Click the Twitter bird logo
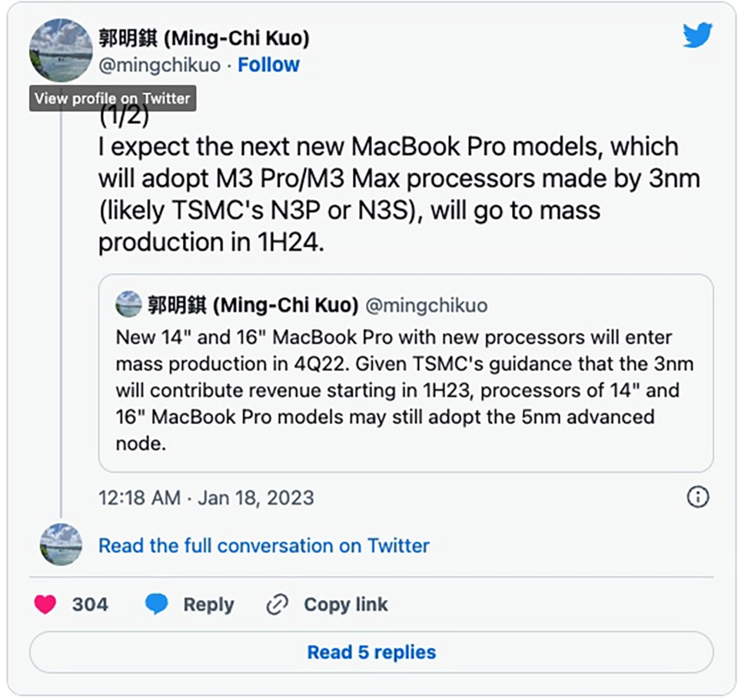The image size is (738, 700). click(x=697, y=36)
